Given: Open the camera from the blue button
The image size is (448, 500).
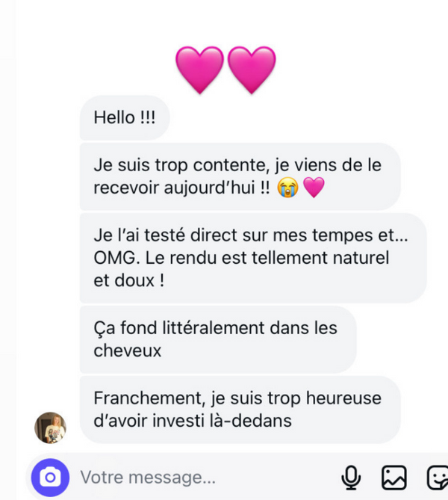Looking at the screenshot, I should pyautogui.click(x=50, y=477).
